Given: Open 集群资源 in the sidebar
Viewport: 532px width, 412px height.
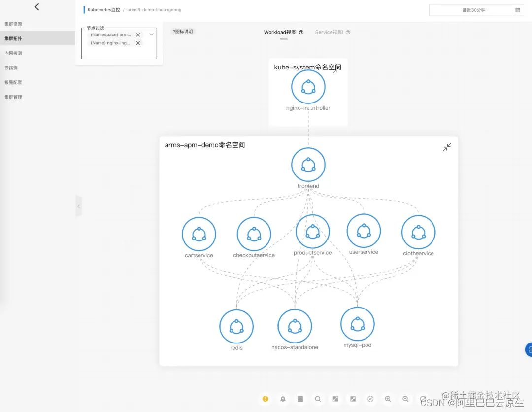Looking at the screenshot, I should (x=13, y=24).
